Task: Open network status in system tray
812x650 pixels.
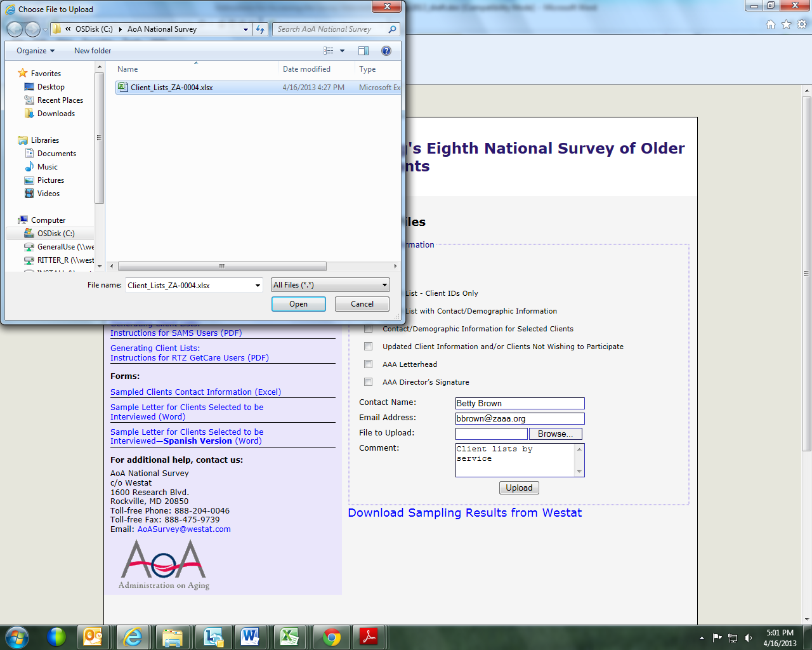Action: click(733, 638)
